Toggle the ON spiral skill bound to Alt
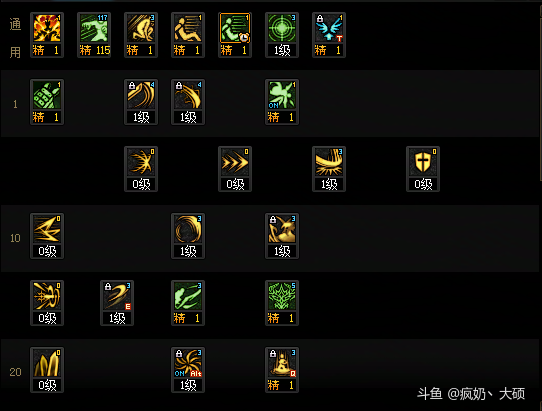542x411 pixels. [x=188, y=370]
